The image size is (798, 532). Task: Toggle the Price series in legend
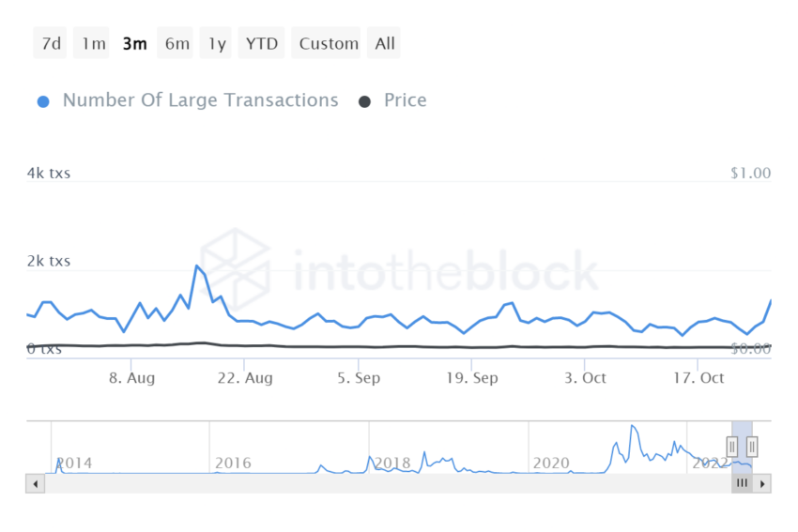click(405, 100)
